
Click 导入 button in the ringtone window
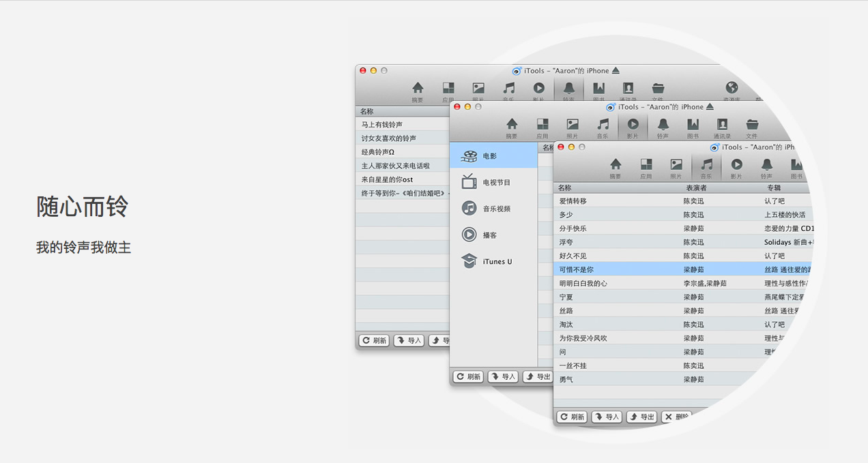click(409, 340)
